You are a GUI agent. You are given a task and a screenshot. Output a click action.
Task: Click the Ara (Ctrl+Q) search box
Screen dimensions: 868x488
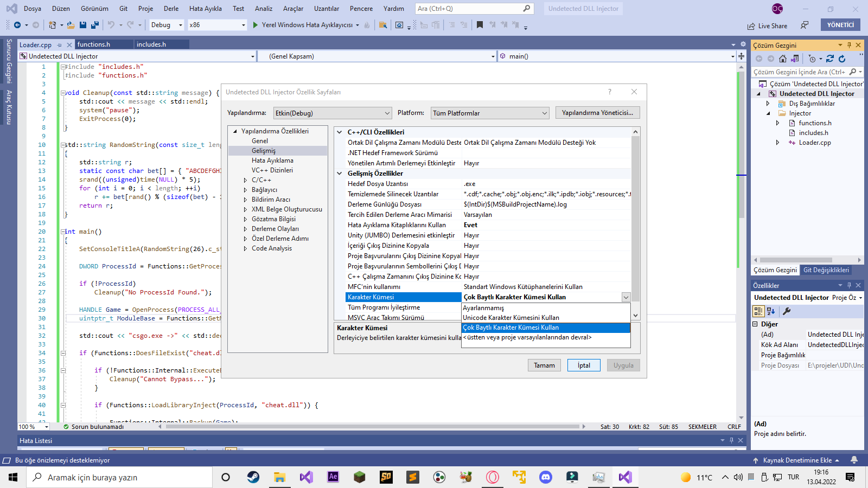(x=474, y=9)
